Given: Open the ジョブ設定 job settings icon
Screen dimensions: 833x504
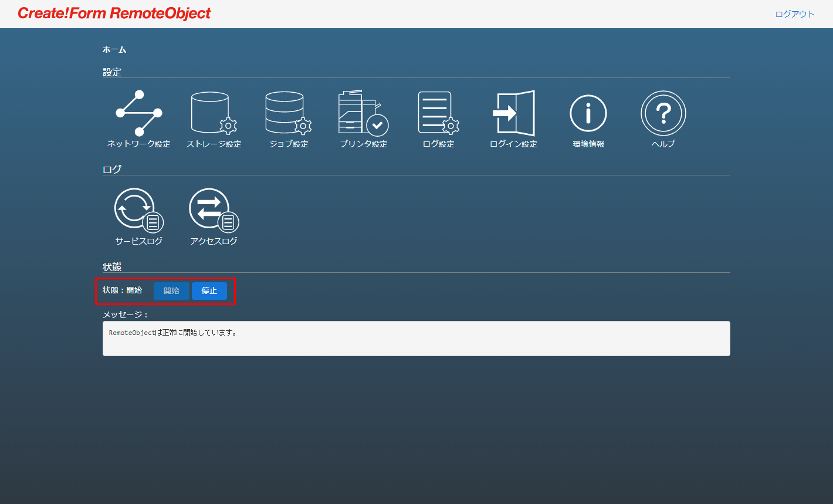Looking at the screenshot, I should click(289, 113).
